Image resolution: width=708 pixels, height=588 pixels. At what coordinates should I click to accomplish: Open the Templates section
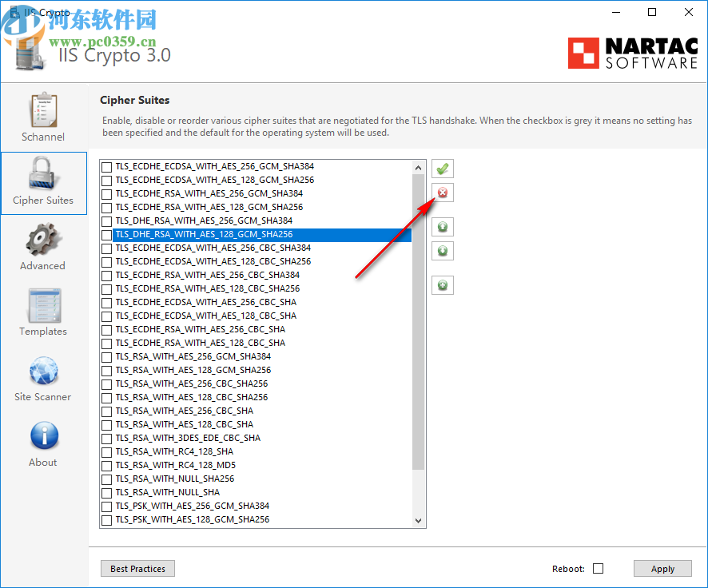click(43, 312)
